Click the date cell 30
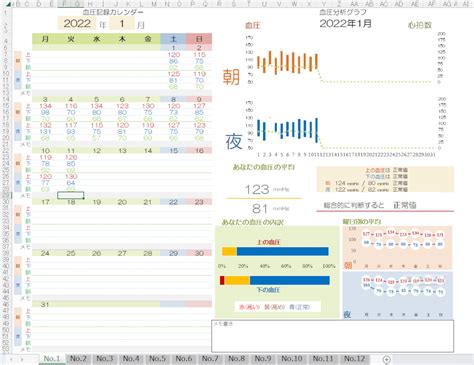The width and height of the screenshot is (474, 365). (199, 253)
